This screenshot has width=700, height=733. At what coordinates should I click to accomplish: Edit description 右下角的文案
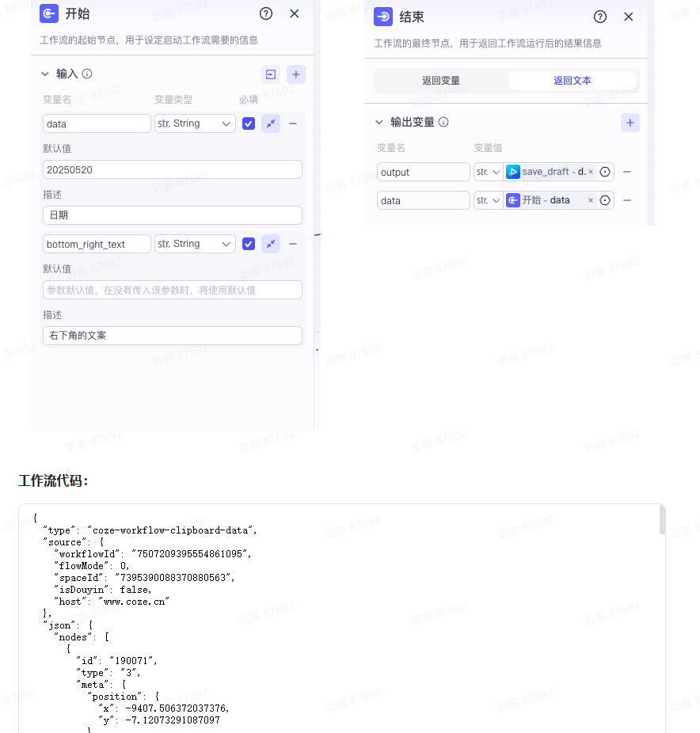173,336
